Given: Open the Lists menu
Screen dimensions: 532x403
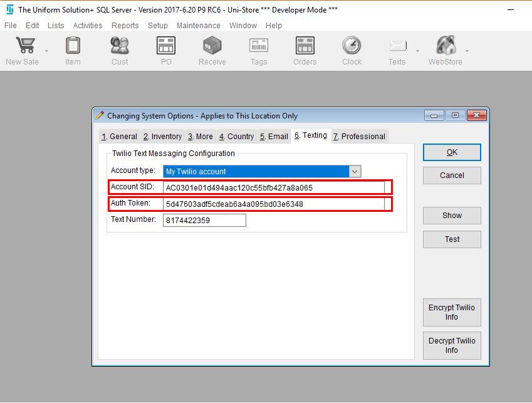Looking at the screenshot, I should tap(56, 26).
